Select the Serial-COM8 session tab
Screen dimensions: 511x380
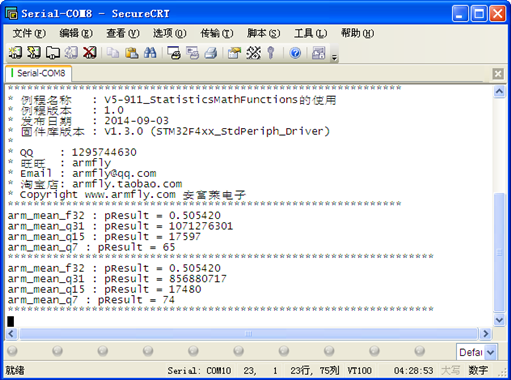(x=38, y=73)
